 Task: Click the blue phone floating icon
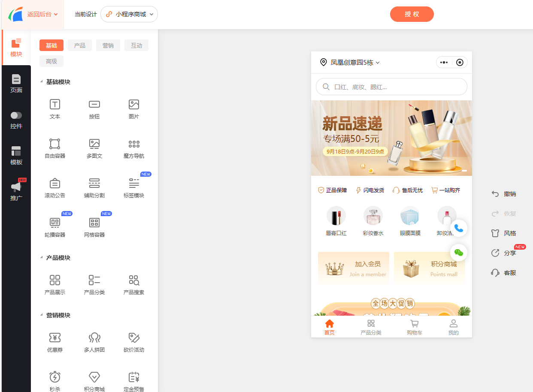click(x=459, y=228)
